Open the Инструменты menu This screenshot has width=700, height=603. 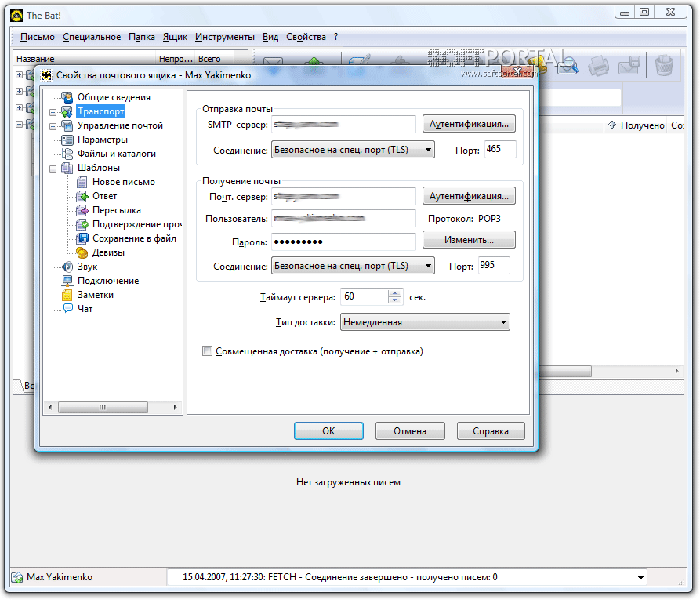point(224,37)
